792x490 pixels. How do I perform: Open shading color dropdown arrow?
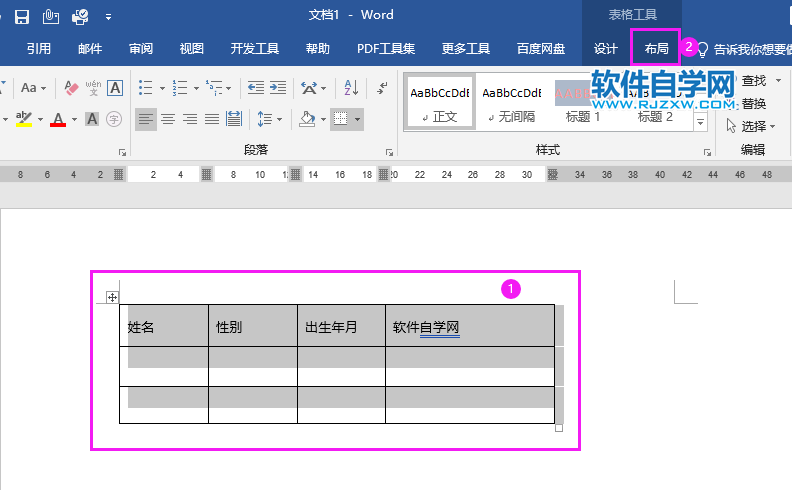[323, 120]
